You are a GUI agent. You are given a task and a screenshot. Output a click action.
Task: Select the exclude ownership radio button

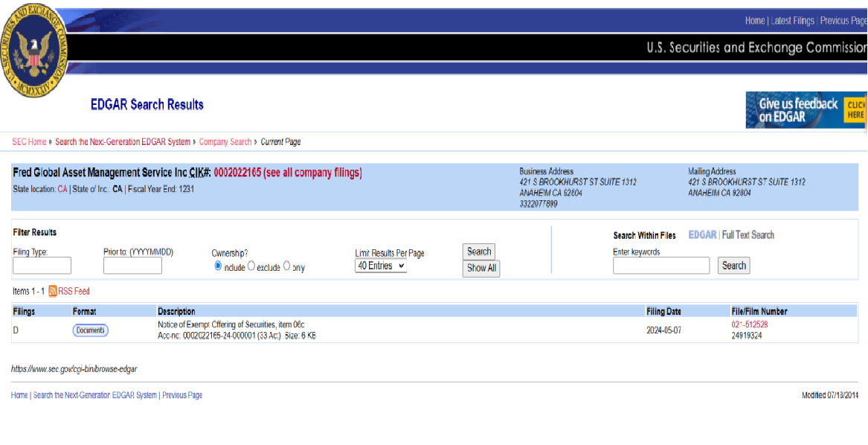(251, 266)
